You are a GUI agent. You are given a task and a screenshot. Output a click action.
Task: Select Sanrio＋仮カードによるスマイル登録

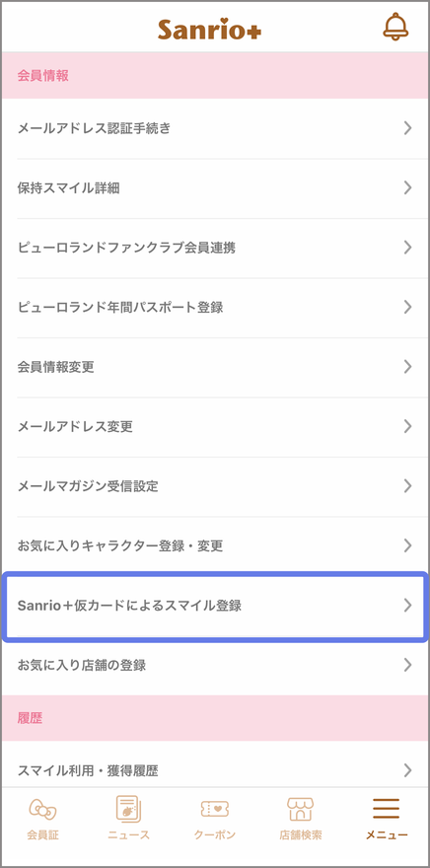[x=215, y=606]
